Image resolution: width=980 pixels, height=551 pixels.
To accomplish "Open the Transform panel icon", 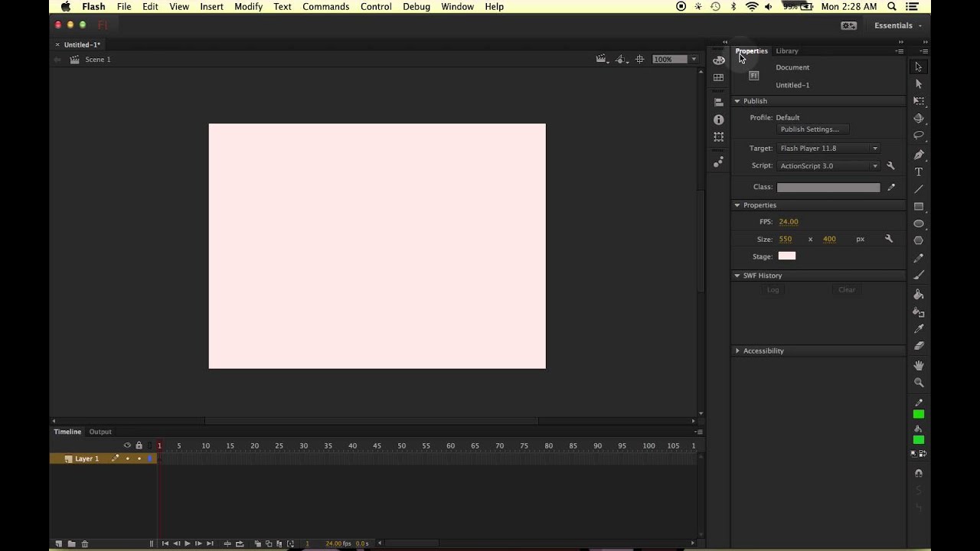I will point(718,137).
